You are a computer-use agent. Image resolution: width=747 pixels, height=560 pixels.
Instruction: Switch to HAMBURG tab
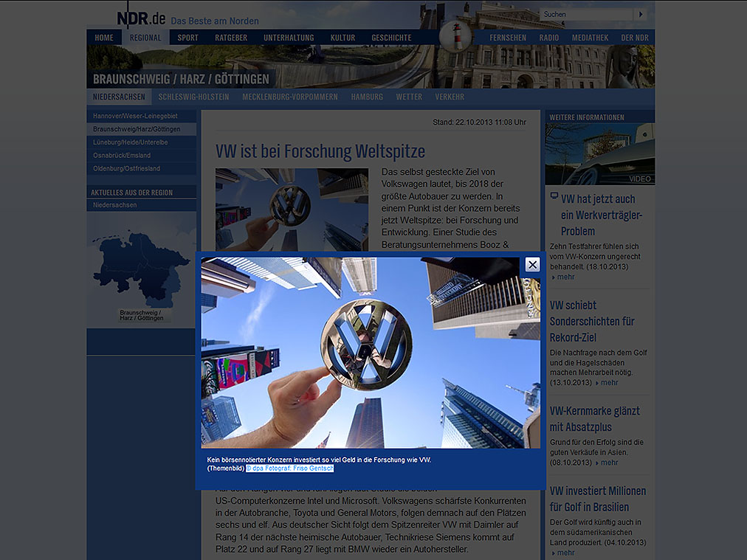point(367,97)
